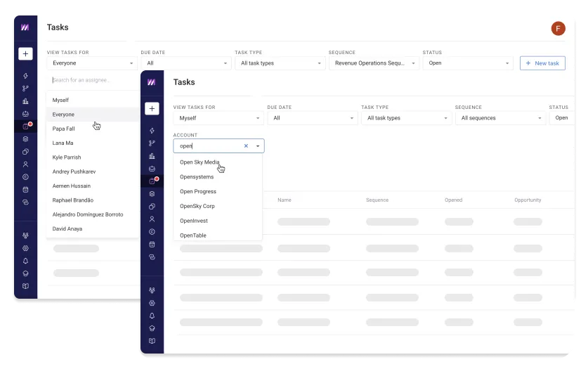Select the tasks clipboard icon in the front window sidebar

pyautogui.click(x=152, y=181)
